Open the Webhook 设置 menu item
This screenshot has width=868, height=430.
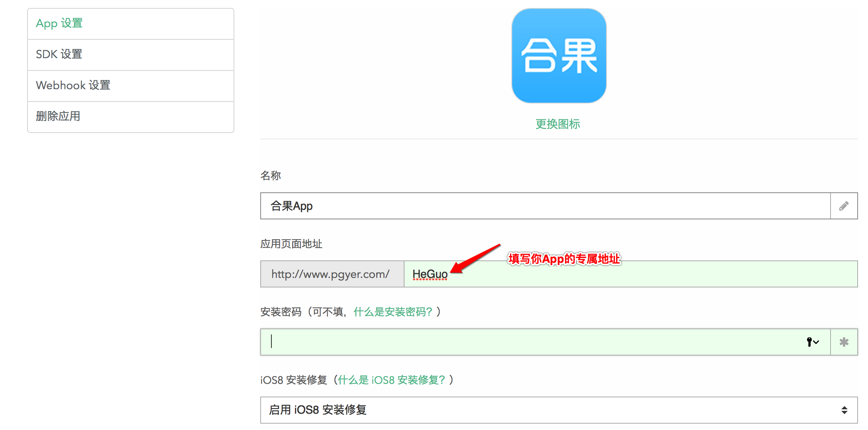pyautogui.click(x=131, y=86)
